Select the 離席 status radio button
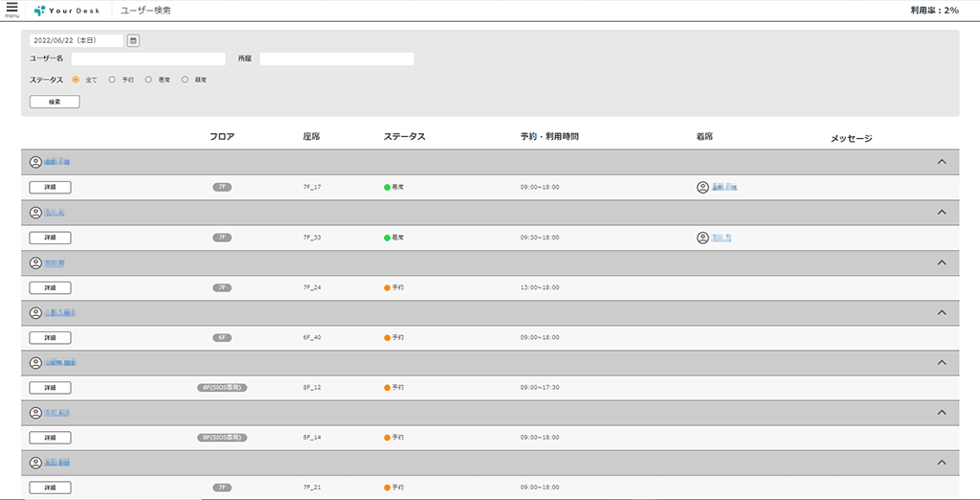Screen dimensions: 980x500 185,80
